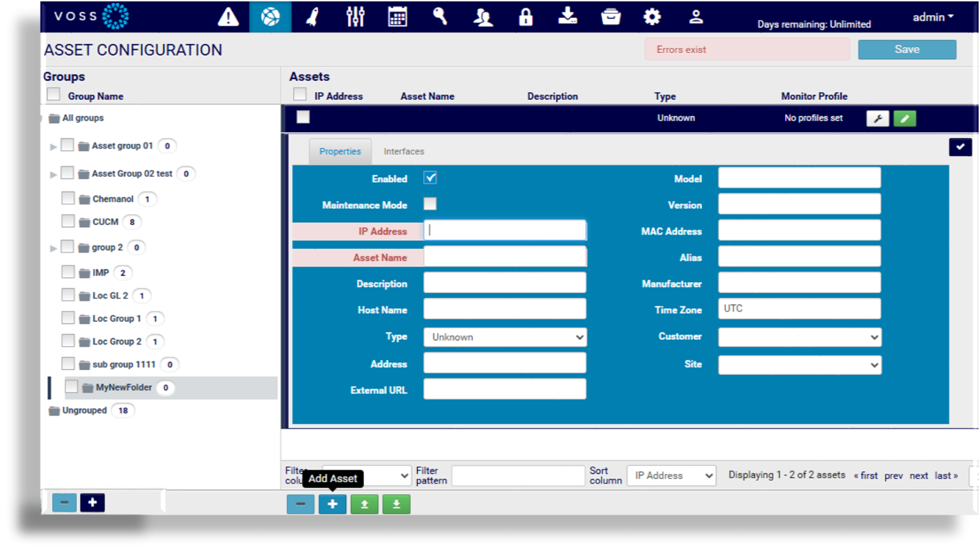The width and height of the screenshot is (980, 551).
Task: Go to the next assets page link
Action: (x=919, y=475)
